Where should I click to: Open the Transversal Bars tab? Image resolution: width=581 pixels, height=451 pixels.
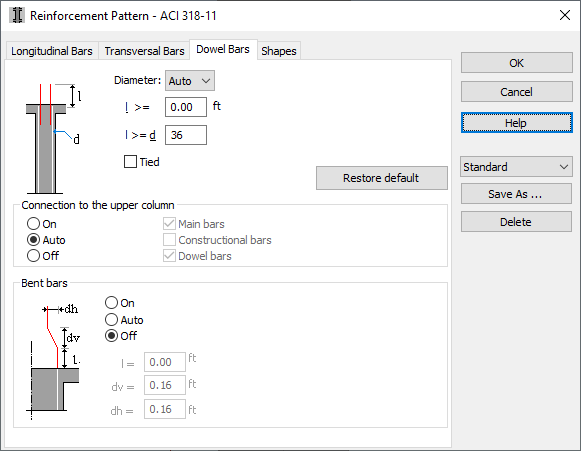click(x=144, y=51)
